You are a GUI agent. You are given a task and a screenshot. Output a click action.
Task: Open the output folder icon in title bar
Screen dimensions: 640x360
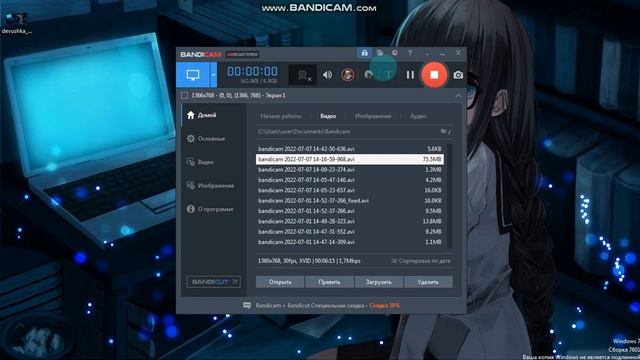pyautogui.click(x=380, y=53)
